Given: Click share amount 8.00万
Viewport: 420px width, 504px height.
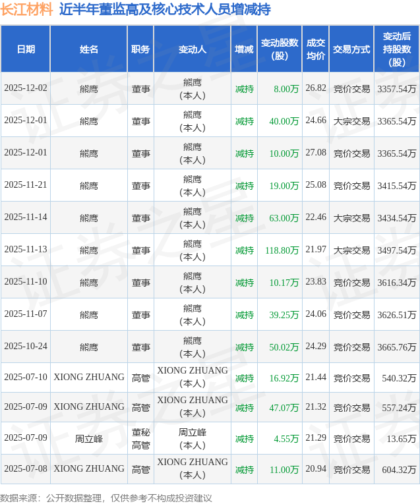Looking at the screenshot, I should (286, 89).
